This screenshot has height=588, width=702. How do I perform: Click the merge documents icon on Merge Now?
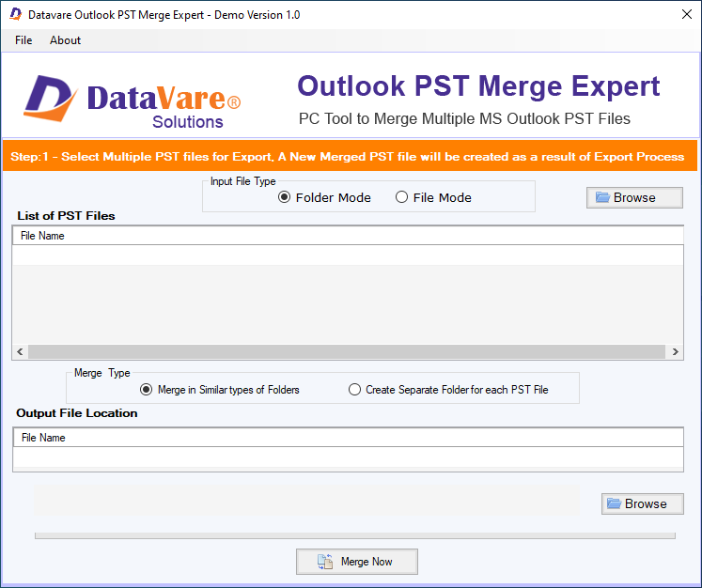[x=325, y=562]
